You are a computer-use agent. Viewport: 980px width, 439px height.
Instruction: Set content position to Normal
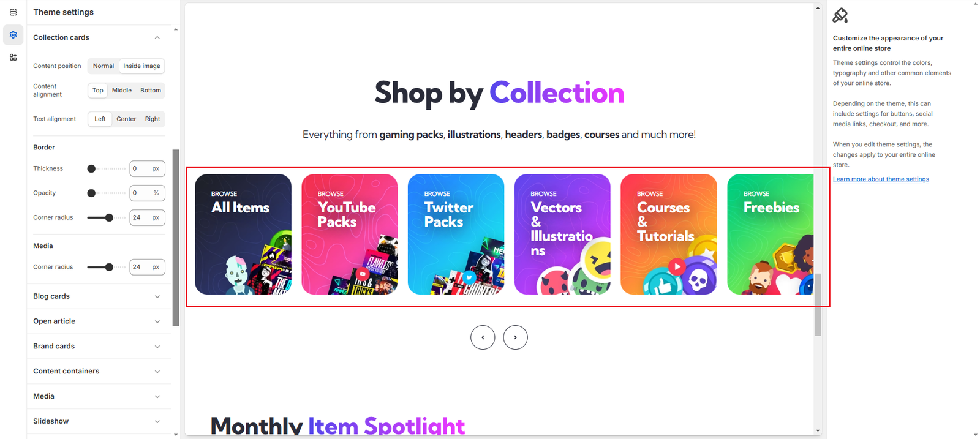coord(104,66)
